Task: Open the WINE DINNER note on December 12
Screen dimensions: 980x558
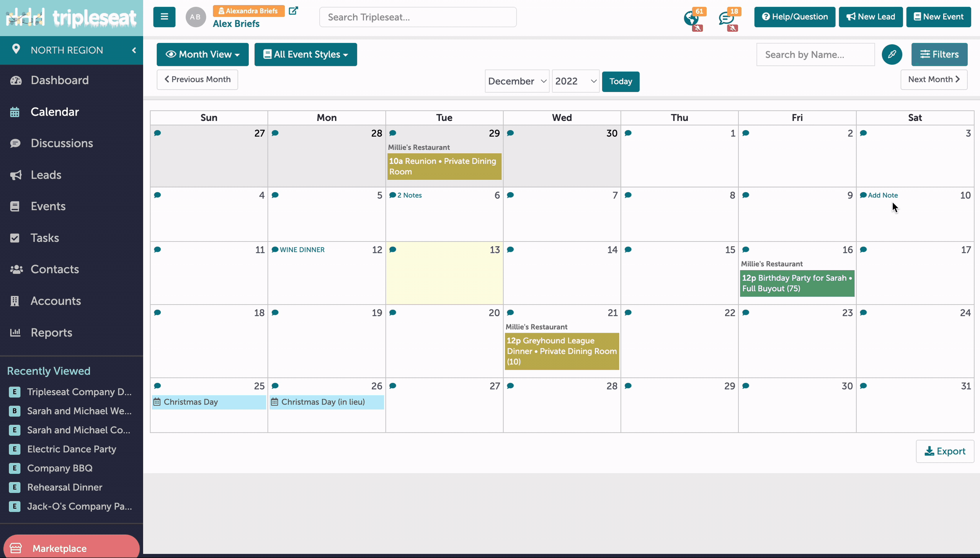Action: pos(302,250)
